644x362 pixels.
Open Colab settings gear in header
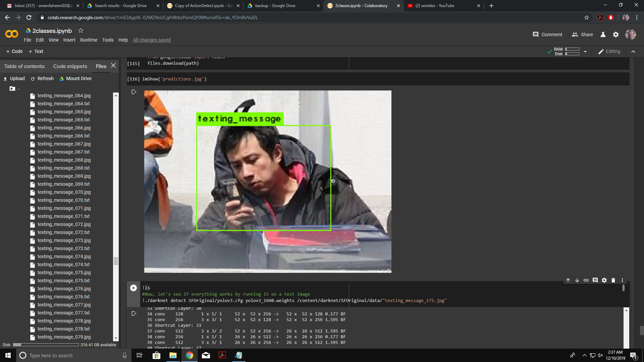[616, 35]
